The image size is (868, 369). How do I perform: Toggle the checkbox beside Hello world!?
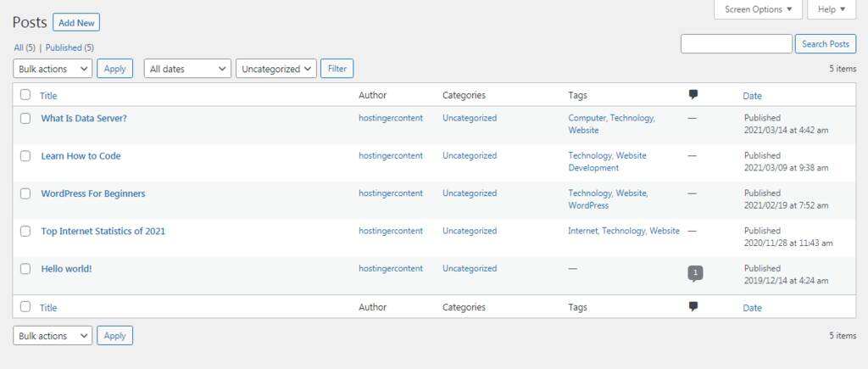point(25,269)
